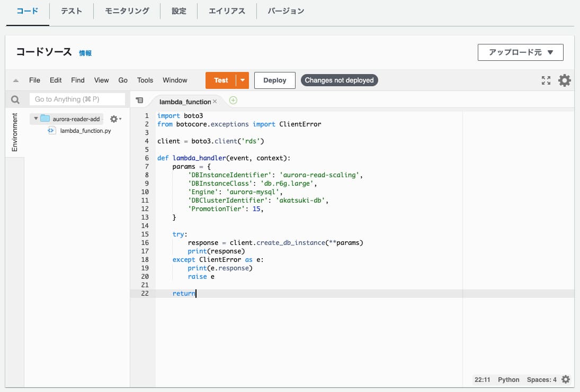Toggle fullscreen editor mode icon
This screenshot has height=392, width=580.
pyautogui.click(x=546, y=80)
